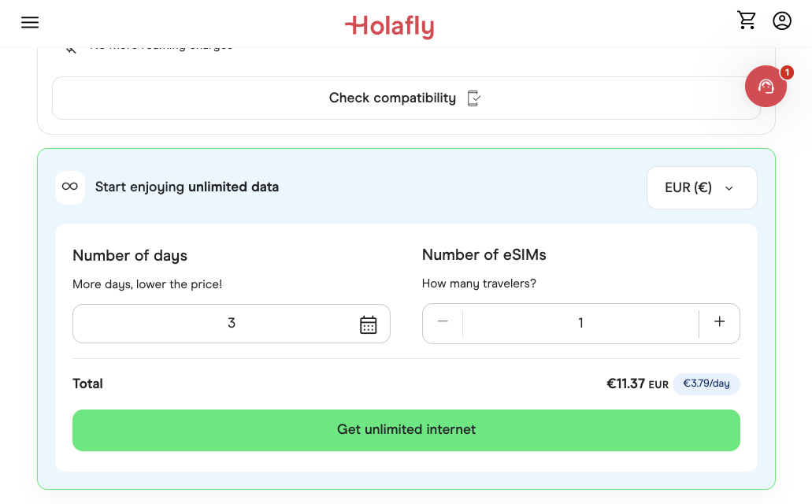Click the calendar icon in days field
This screenshot has height=504, width=812.
[x=368, y=323]
